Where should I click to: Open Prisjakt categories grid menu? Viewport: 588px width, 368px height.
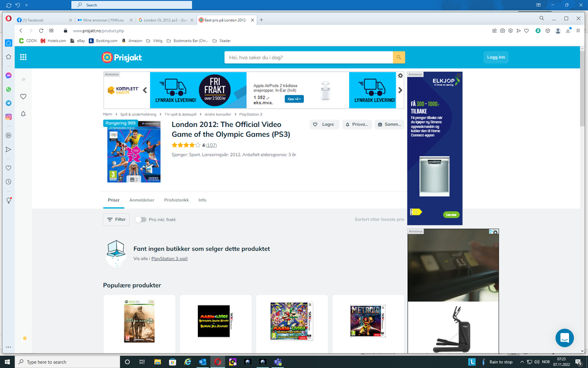(23, 57)
